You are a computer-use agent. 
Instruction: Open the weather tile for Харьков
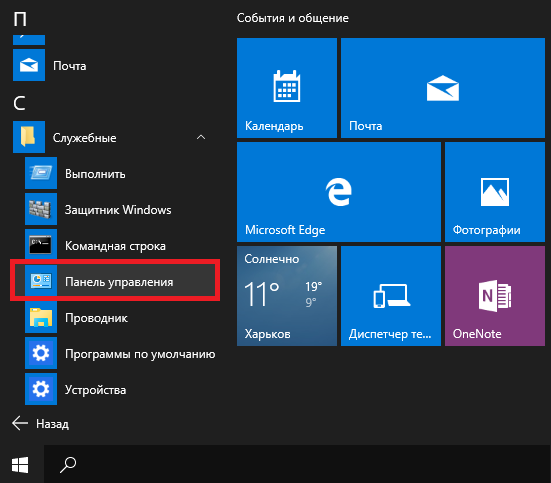tap(287, 296)
